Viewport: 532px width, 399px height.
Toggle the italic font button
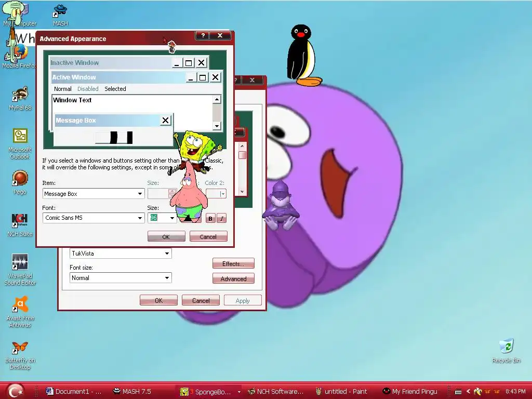pos(221,218)
